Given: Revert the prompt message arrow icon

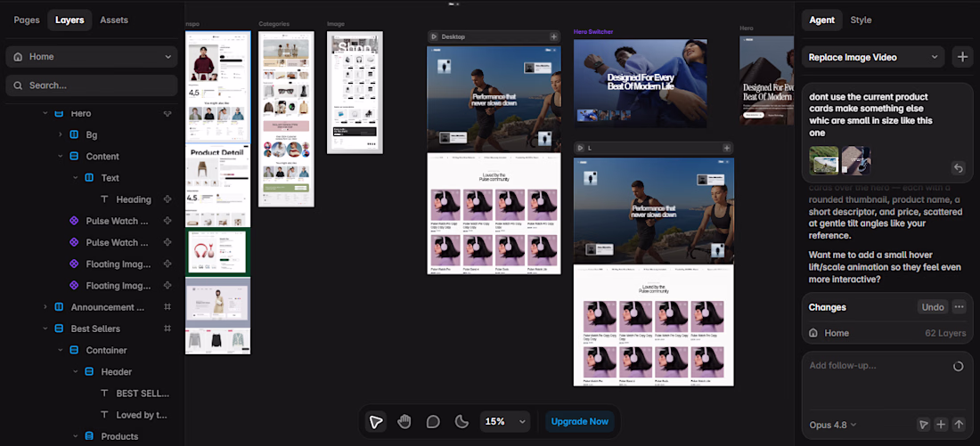Looking at the screenshot, I should click(x=958, y=168).
